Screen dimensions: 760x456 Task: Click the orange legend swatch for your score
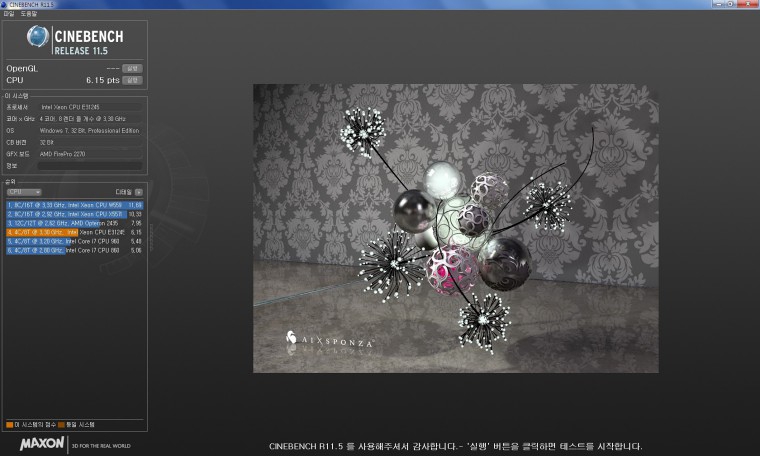pyautogui.click(x=10, y=425)
